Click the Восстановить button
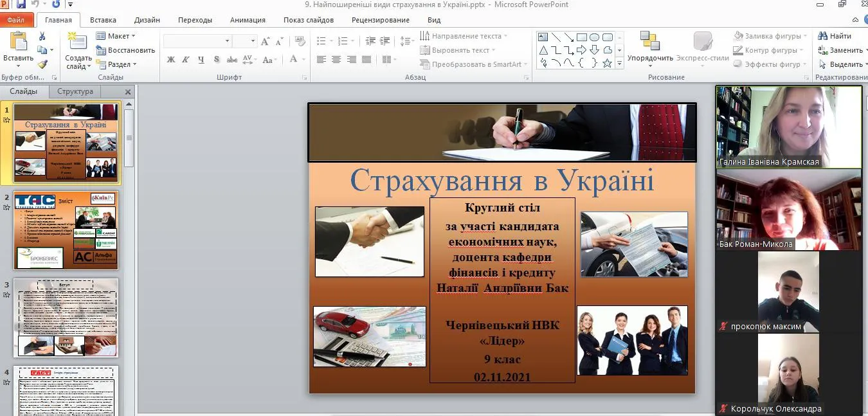This screenshot has width=868, height=416. tap(125, 50)
